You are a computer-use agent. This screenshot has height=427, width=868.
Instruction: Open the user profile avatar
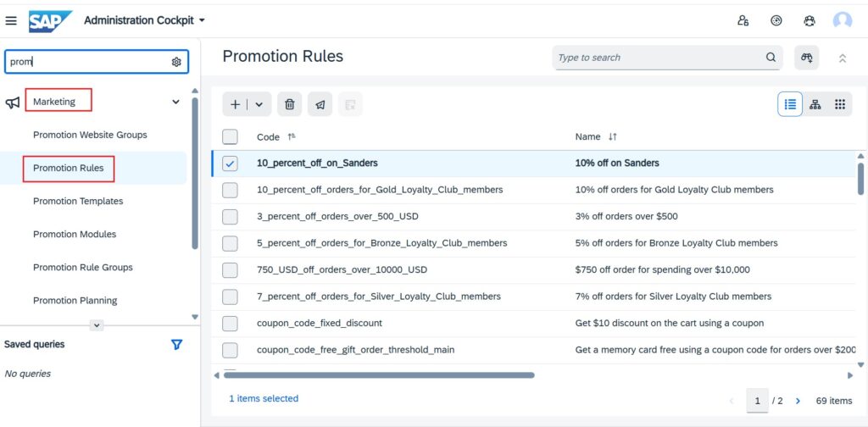point(842,21)
